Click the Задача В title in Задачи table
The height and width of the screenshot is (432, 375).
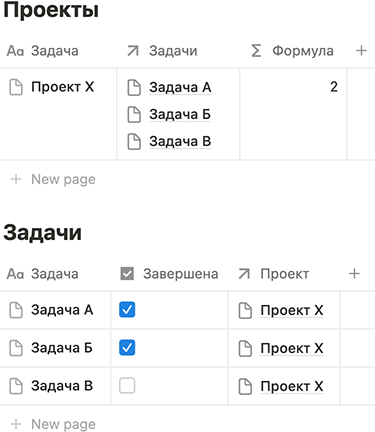(x=62, y=386)
